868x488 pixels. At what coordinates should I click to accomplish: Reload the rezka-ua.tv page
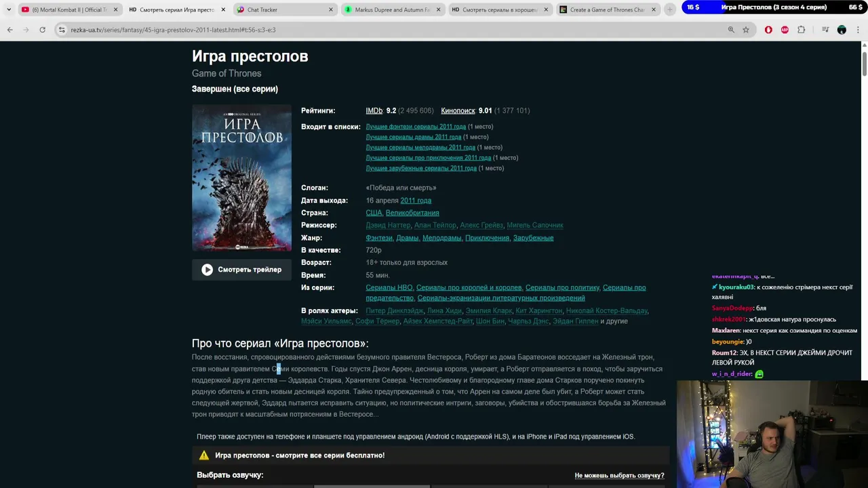pyautogui.click(x=42, y=30)
